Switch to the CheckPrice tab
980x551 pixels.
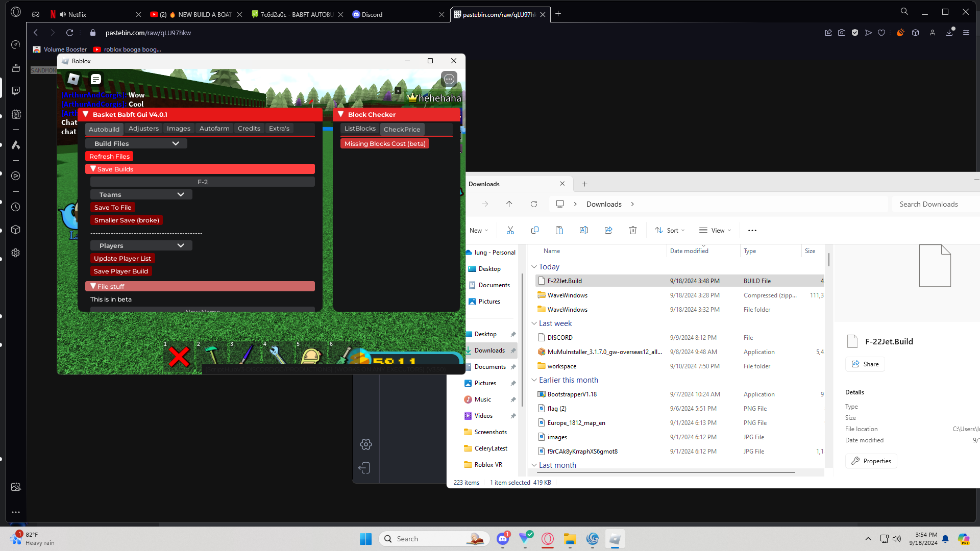coord(402,130)
